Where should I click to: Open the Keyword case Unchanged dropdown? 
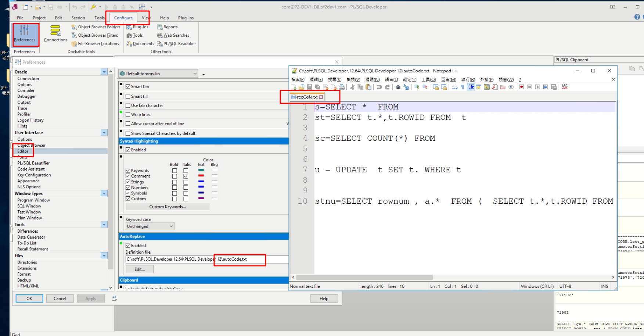pyautogui.click(x=150, y=226)
